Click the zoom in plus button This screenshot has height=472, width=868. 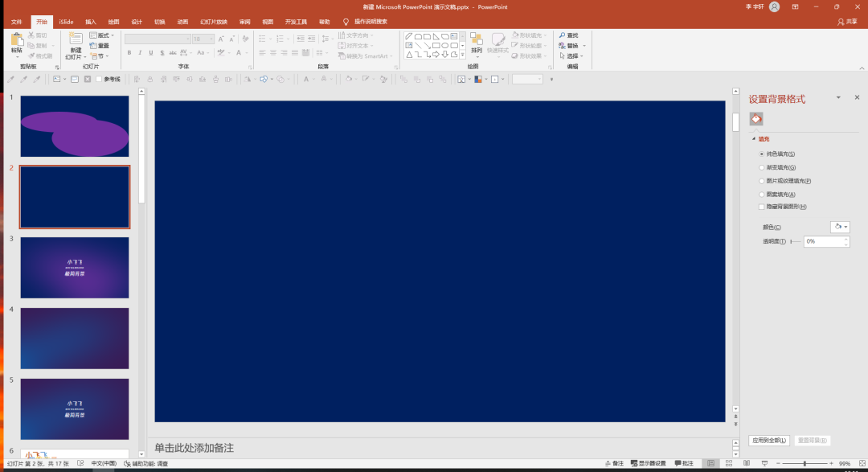[x=831, y=463]
